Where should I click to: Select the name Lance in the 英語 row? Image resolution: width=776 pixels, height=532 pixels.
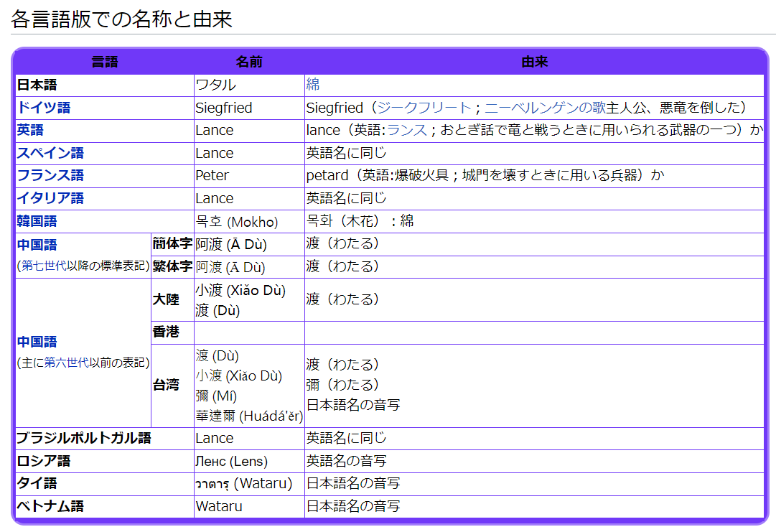tap(215, 130)
